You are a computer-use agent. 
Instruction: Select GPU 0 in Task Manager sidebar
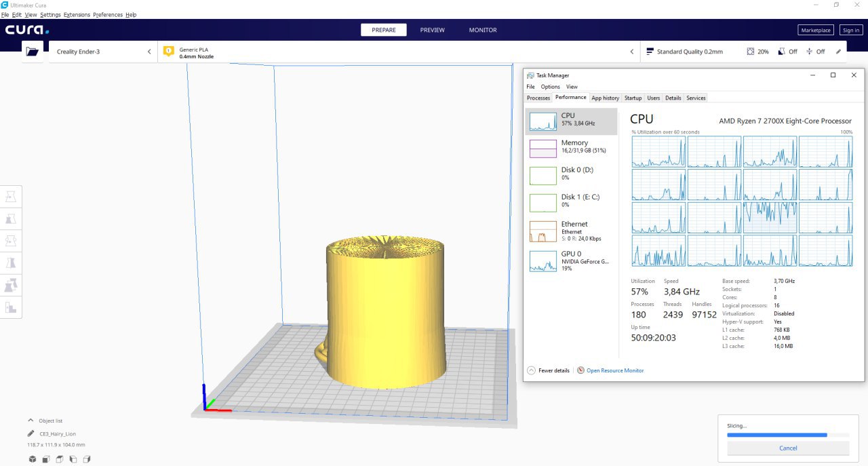tap(572, 260)
